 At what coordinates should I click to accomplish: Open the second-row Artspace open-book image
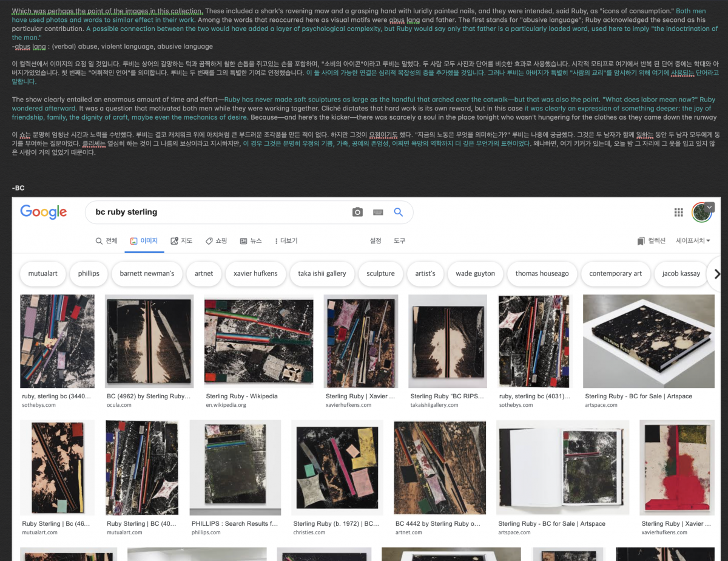563,467
